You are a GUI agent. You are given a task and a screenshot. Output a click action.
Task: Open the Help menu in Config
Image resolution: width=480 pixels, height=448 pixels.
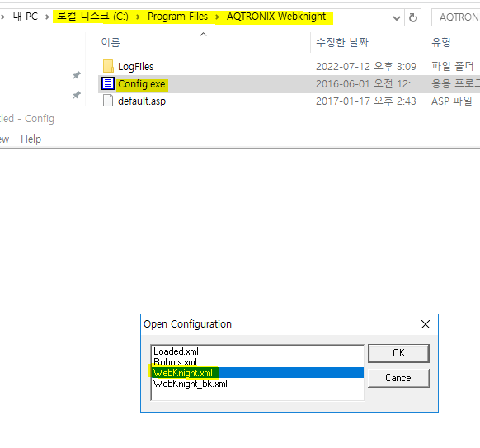pyautogui.click(x=31, y=139)
